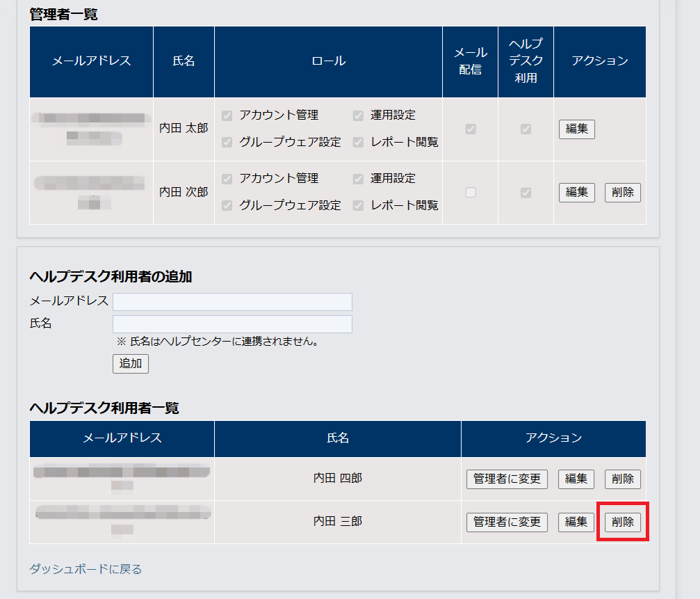Screen dimensions: 700x599
Task: Toggle アカウント管理 role checkbox for 内田 太郎
Action: click(x=227, y=115)
